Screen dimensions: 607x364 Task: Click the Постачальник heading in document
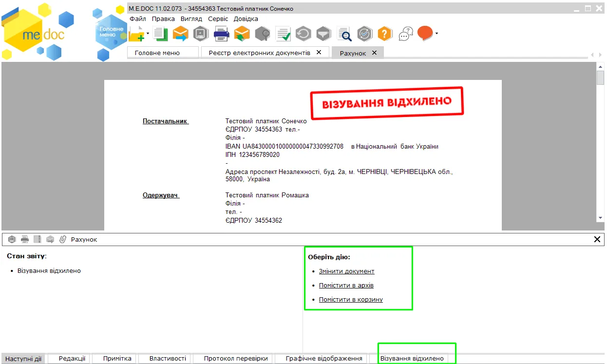(x=166, y=121)
